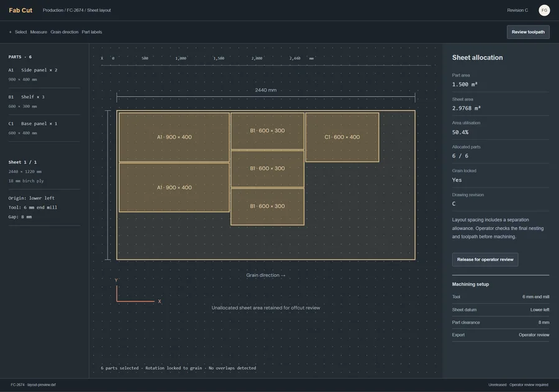Toggle the Part labels tool
The image size is (559, 392).
pyautogui.click(x=92, y=32)
